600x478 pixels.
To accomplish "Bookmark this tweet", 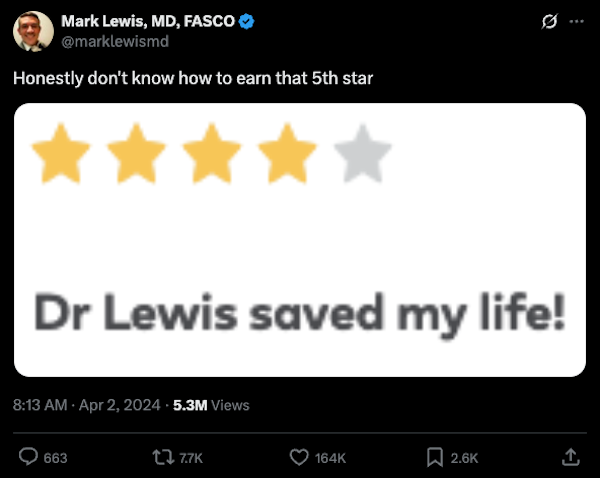I will point(435,457).
